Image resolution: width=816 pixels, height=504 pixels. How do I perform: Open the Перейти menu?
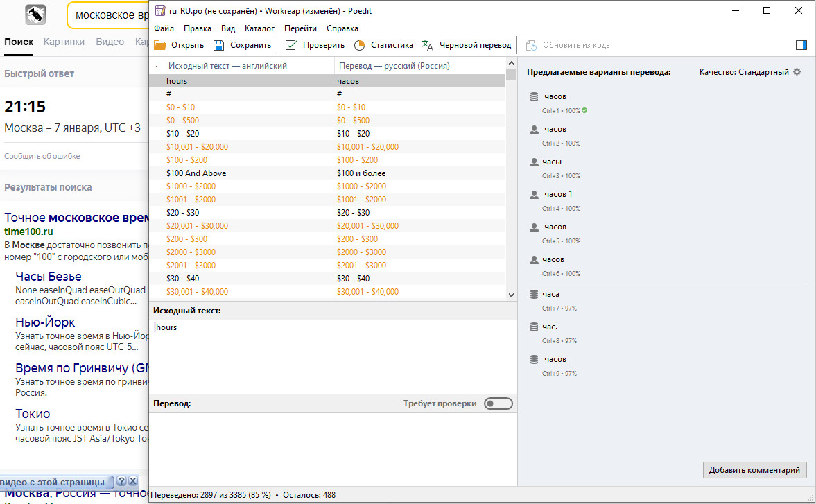point(300,28)
